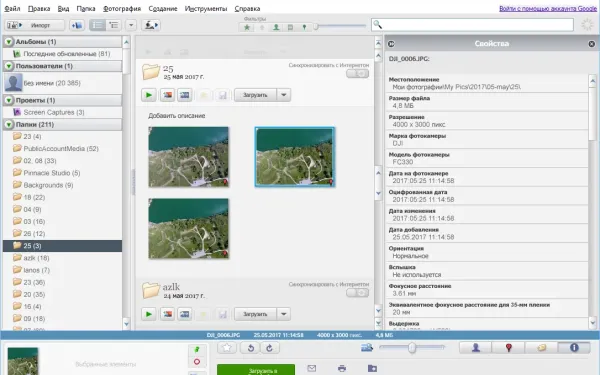Rotate the photo clockwise
The image size is (600, 375).
(x=270, y=348)
